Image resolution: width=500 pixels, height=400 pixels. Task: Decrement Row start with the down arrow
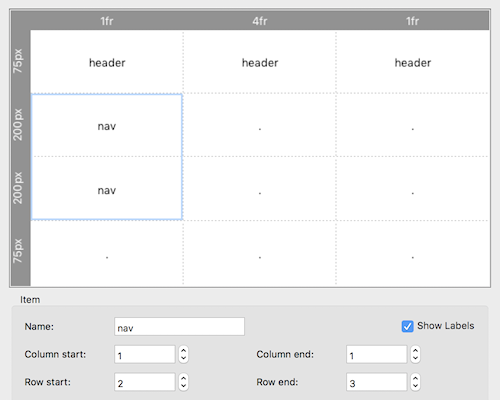coord(183,386)
